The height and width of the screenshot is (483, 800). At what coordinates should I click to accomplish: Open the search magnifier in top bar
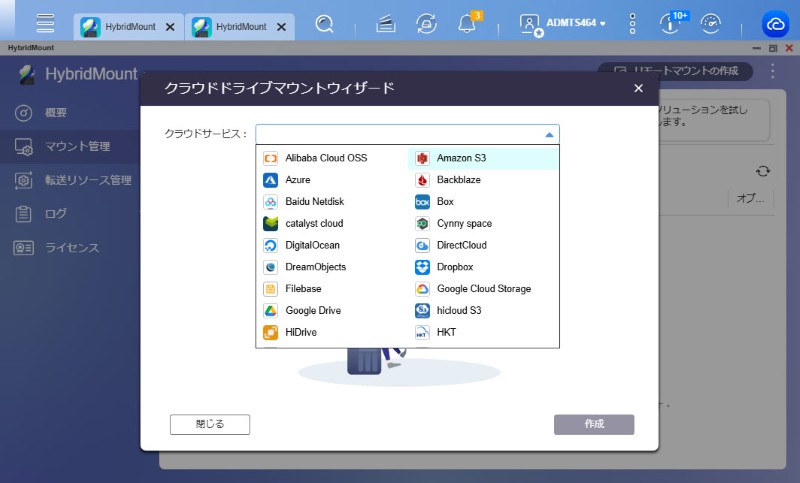[324, 24]
